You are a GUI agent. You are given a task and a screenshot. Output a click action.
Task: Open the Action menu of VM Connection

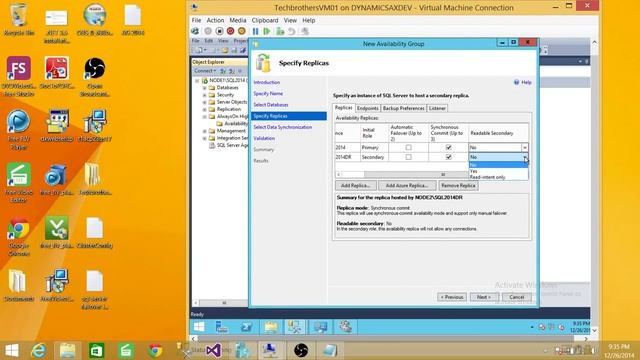click(215, 20)
